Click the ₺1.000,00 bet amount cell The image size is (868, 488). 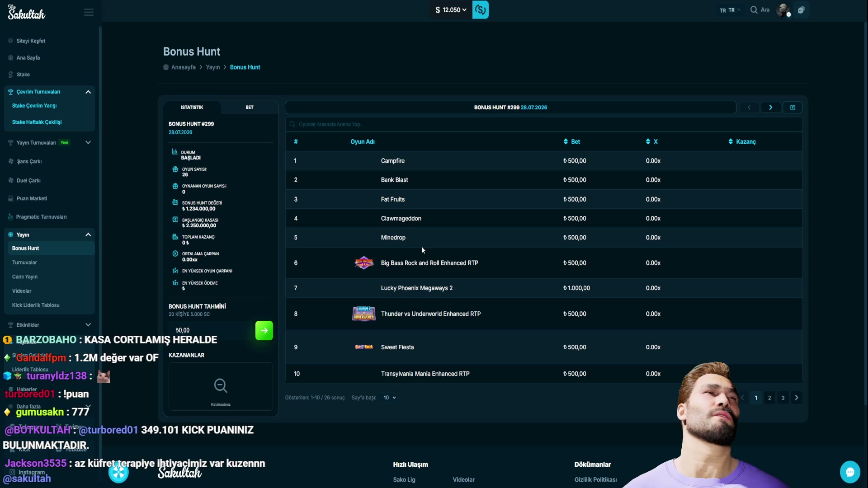576,288
